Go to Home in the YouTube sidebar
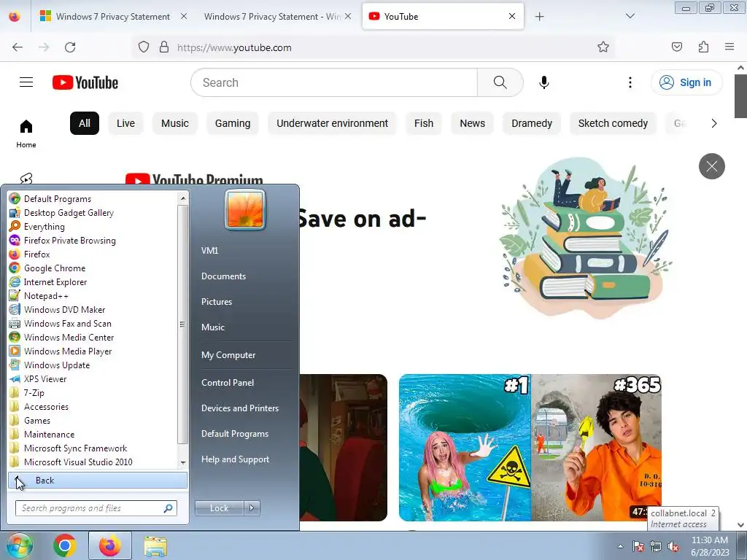Screen dimensions: 747x560 click(x=26, y=133)
